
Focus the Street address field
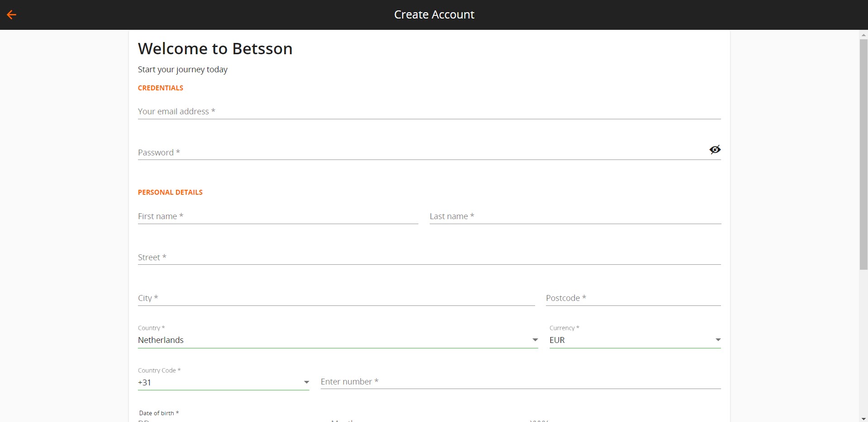tap(429, 258)
